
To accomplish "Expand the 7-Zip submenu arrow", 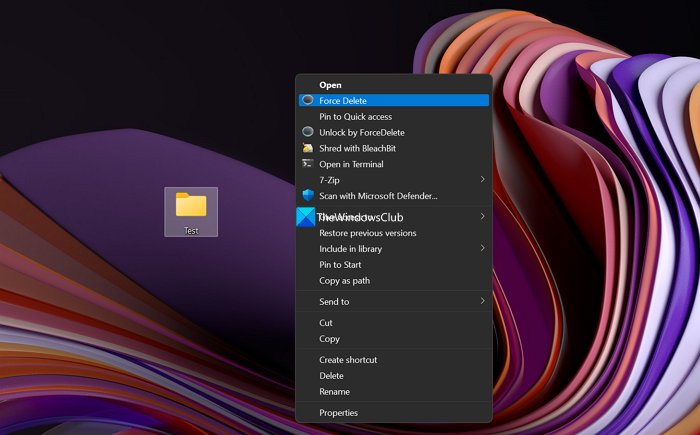I will [483, 179].
